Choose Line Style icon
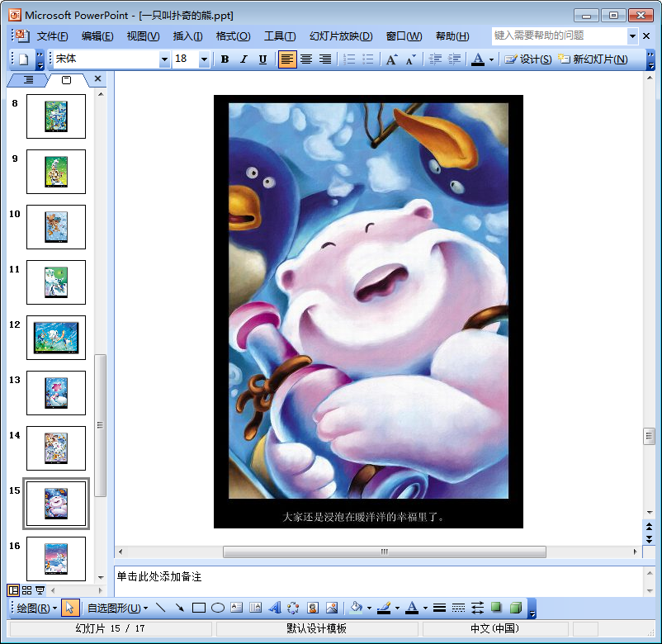Viewport: 662px width, 644px height. [x=439, y=608]
